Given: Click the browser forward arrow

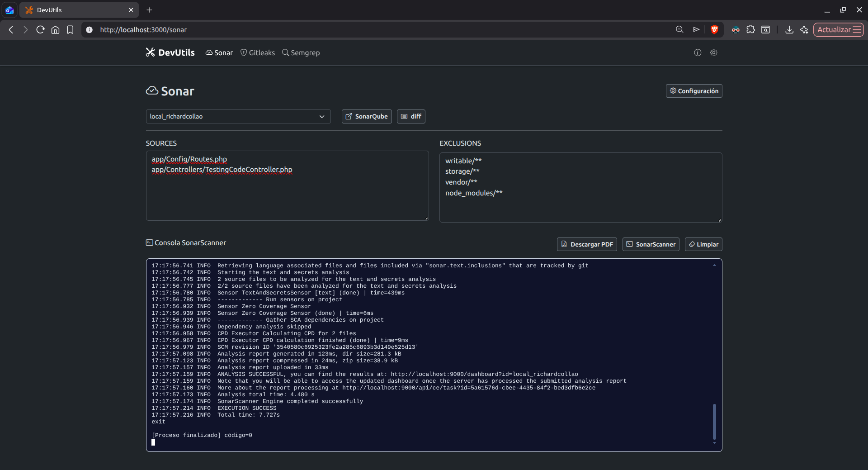Looking at the screenshot, I should coord(25,29).
